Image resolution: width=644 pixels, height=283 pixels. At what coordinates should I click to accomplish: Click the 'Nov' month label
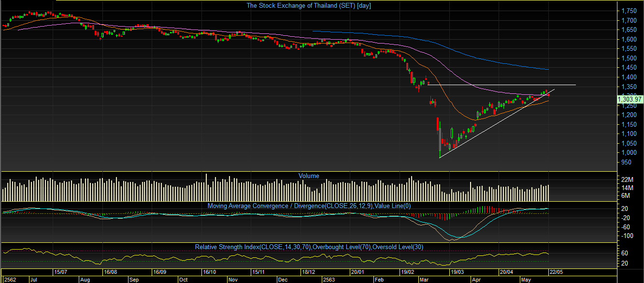click(233, 280)
